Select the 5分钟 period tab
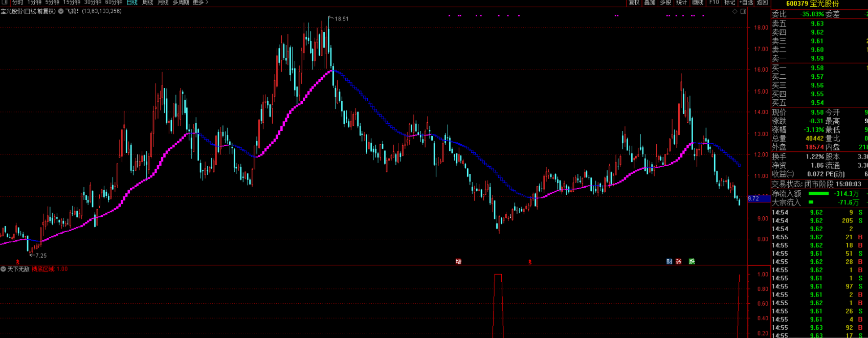Screen dimensions: 868x338 tap(52, 3)
